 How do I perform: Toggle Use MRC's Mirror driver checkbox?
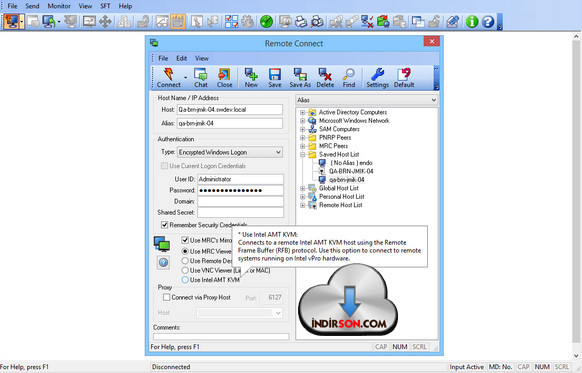point(185,240)
